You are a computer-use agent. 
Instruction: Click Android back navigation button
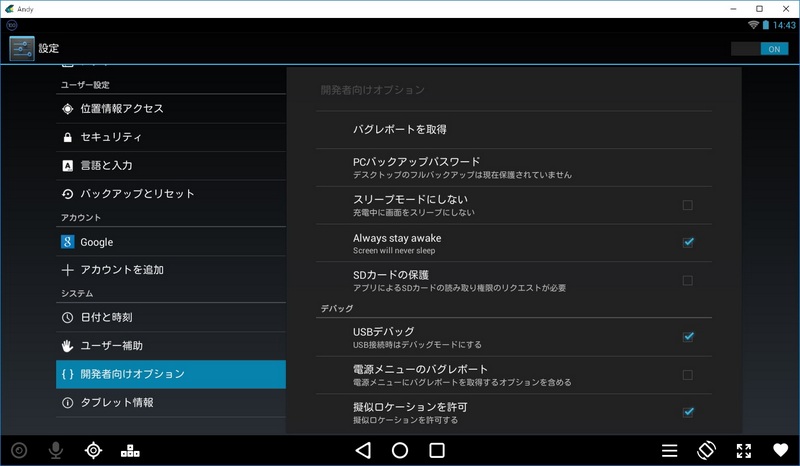tap(363, 451)
